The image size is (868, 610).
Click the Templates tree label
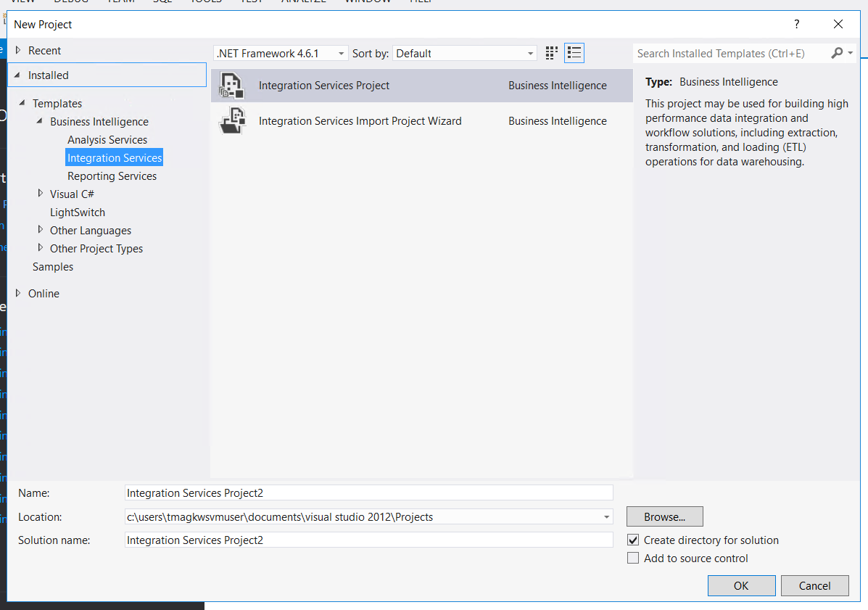click(57, 104)
